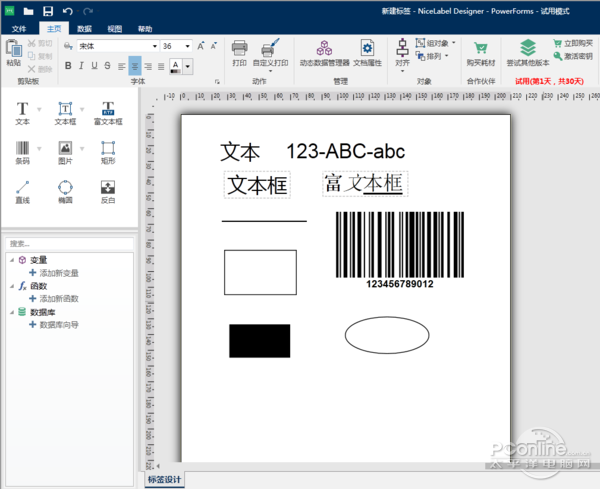
Task: Decrease font size with the smaller A icon
Action: coord(214,46)
